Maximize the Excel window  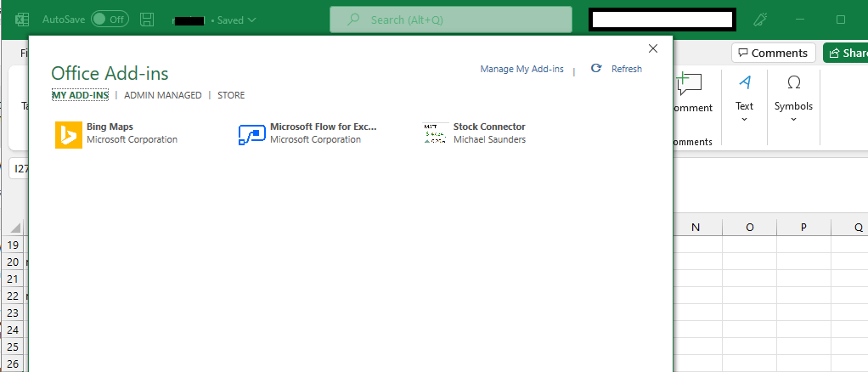click(840, 20)
